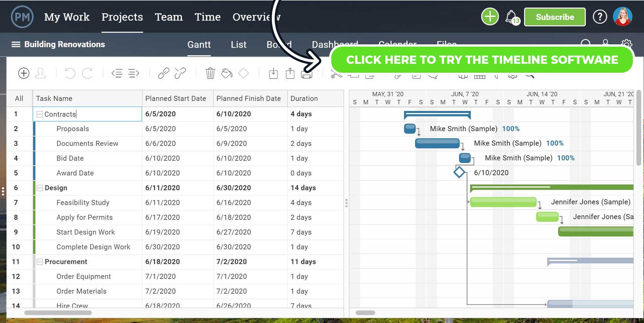
Task: Click the try timeline software banner
Action: [482, 60]
